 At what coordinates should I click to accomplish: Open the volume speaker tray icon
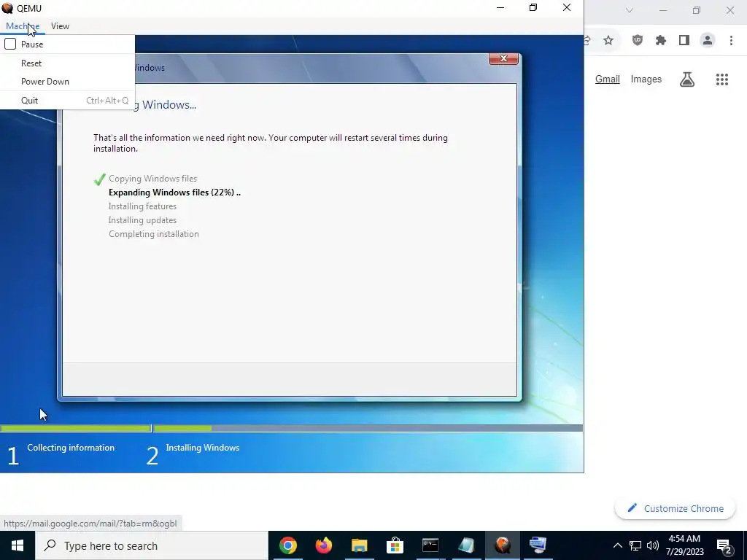click(653, 545)
